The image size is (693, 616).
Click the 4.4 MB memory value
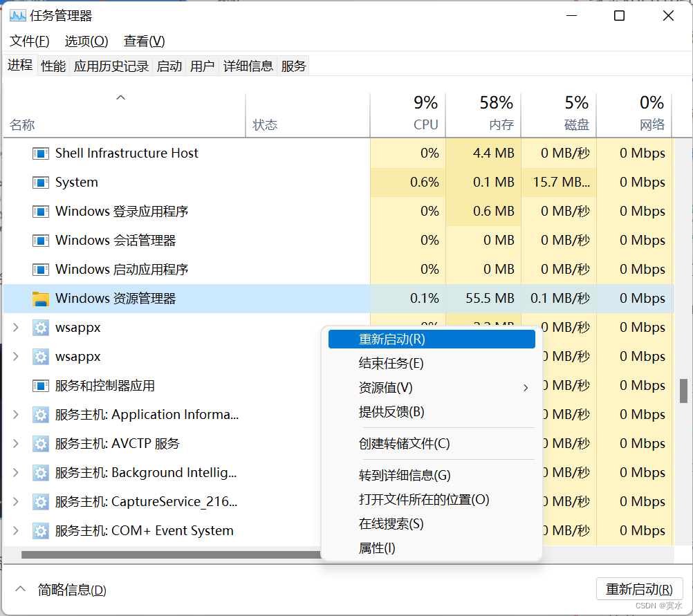coord(493,153)
